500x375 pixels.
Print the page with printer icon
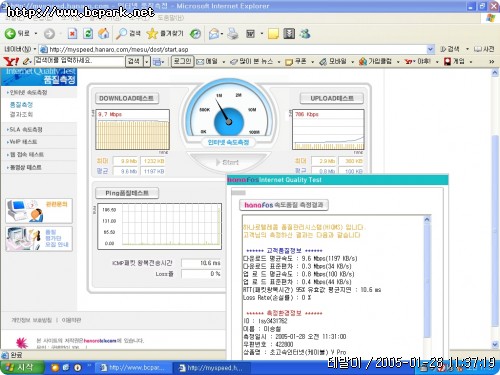tap(233, 33)
